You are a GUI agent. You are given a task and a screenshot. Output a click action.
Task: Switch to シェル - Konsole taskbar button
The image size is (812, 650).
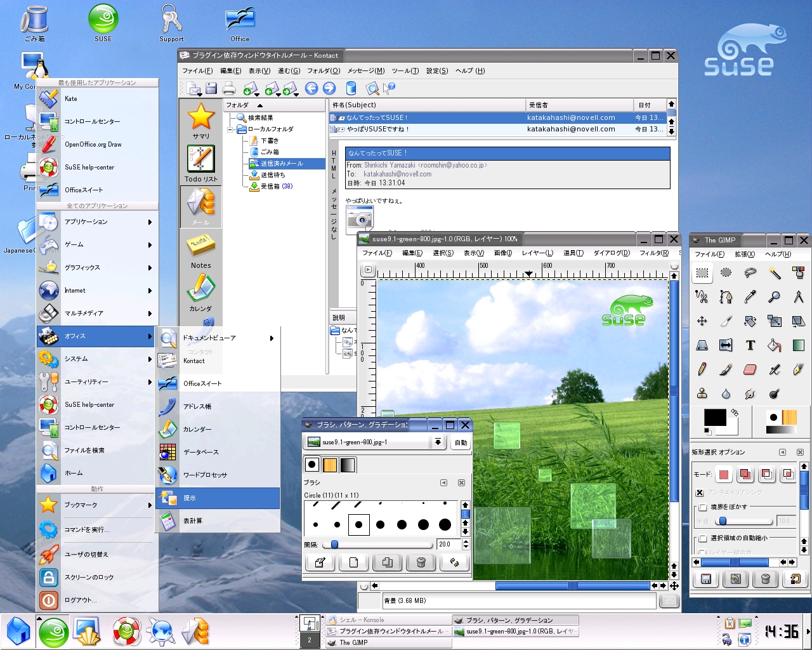click(389, 620)
